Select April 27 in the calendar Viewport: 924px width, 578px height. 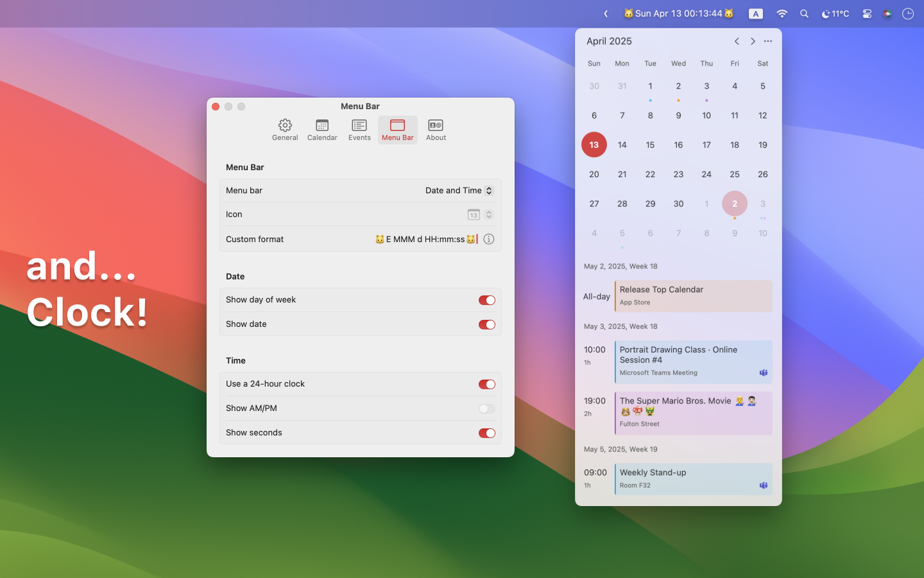click(x=594, y=204)
